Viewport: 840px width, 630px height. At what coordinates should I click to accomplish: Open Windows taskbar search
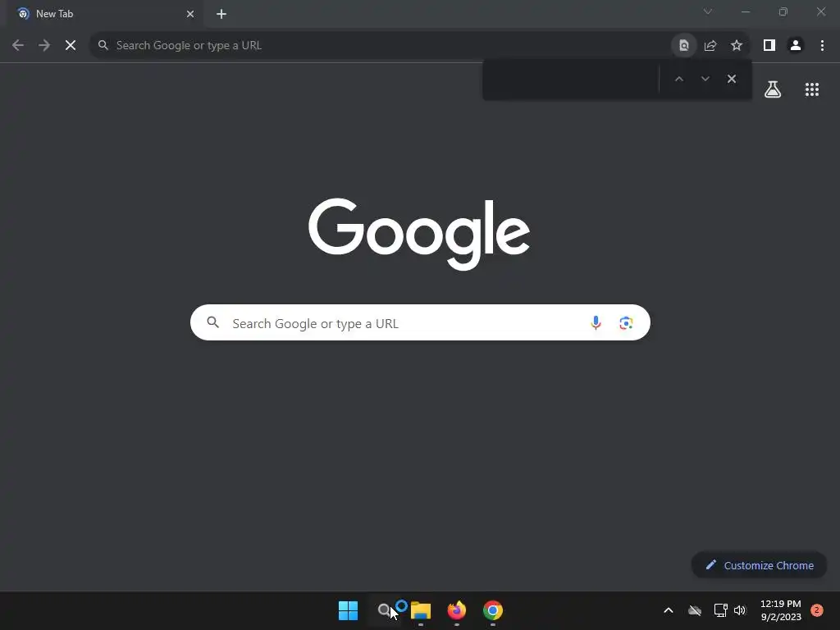pyautogui.click(x=384, y=610)
